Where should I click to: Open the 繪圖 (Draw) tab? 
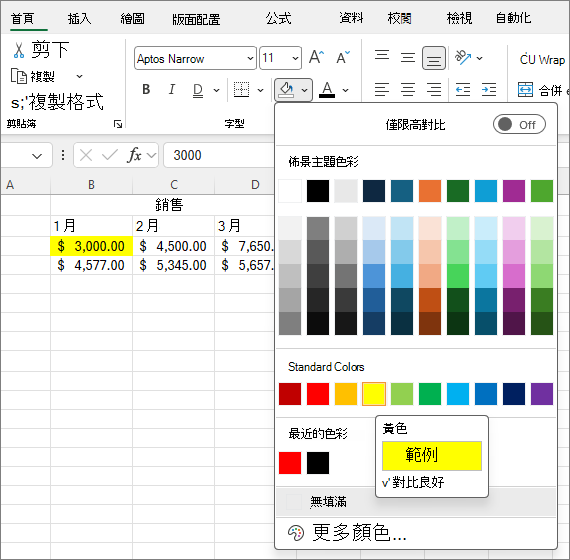[x=132, y=18]
